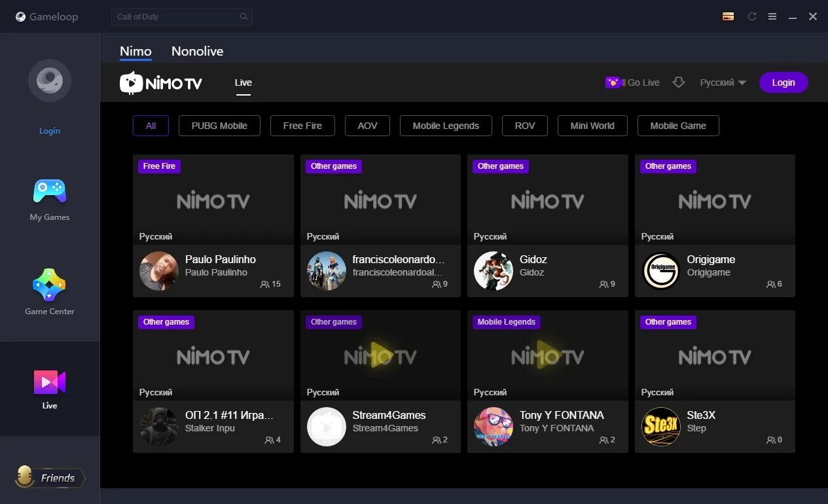The height and width of the screenshot is (504, 828).
Task: Open the wallet card icon in the title bar
Action: point(728,16)
